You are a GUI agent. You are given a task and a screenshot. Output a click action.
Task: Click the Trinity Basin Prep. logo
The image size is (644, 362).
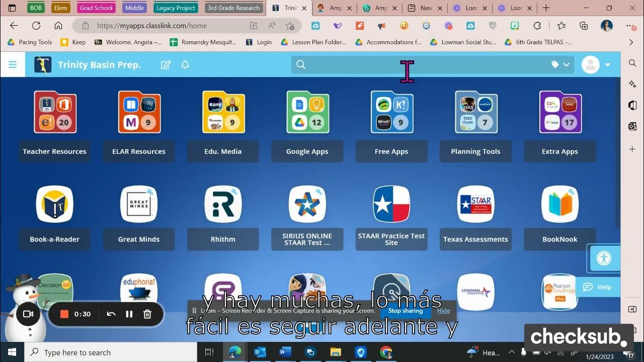pyautogui.click(x=43, y=64)
